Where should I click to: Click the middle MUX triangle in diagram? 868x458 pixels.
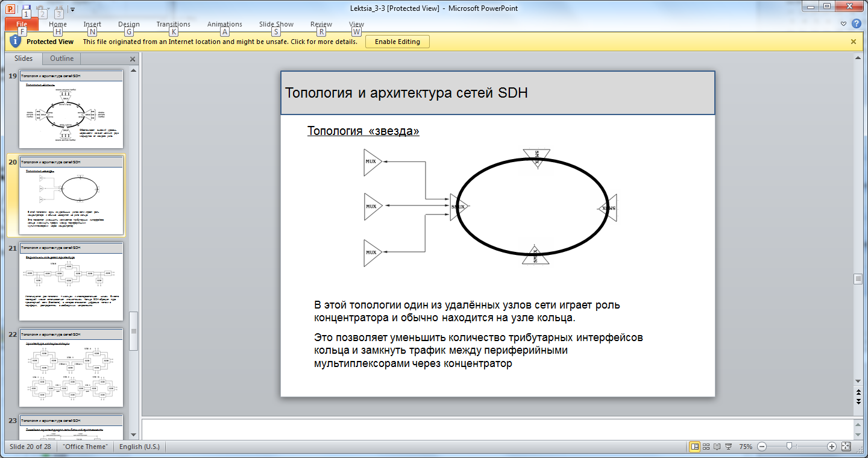tap(373, 207)
